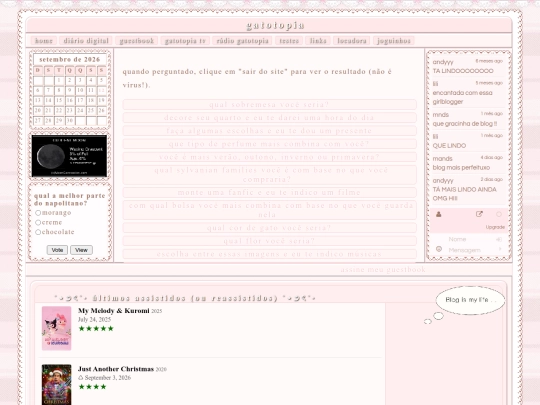Click the gatotopia site title
Viewport: 540px width, 405px height.
[276, 25]
